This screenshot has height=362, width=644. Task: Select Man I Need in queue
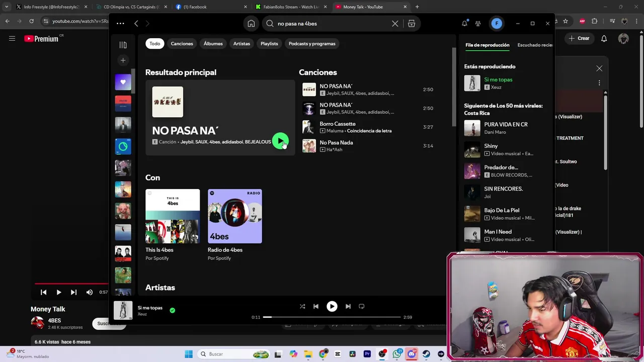(498, 232)
